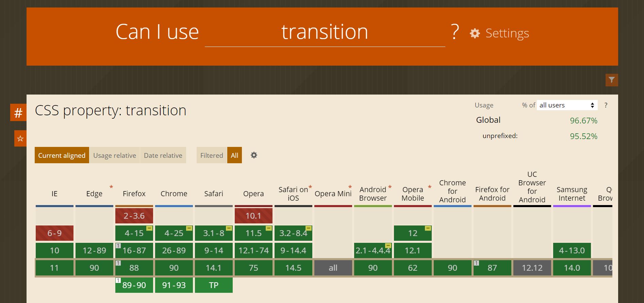
Task: Click the usage help question mark
Action: pos(606,105)
